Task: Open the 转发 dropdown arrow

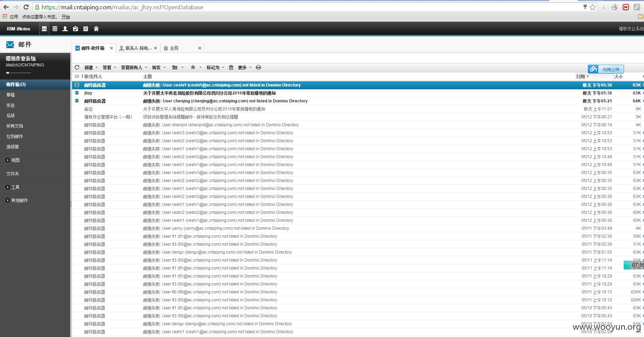Action: [164, 67]
